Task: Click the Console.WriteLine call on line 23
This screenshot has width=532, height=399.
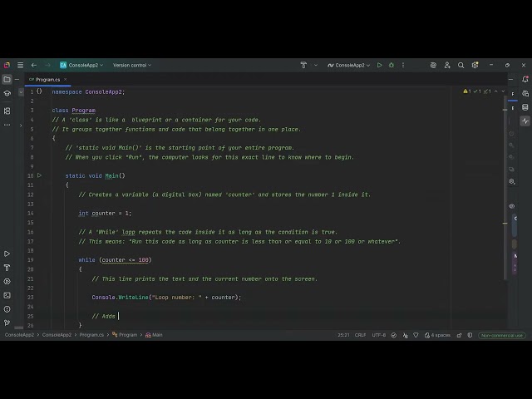Action: (x=166, y=298)
